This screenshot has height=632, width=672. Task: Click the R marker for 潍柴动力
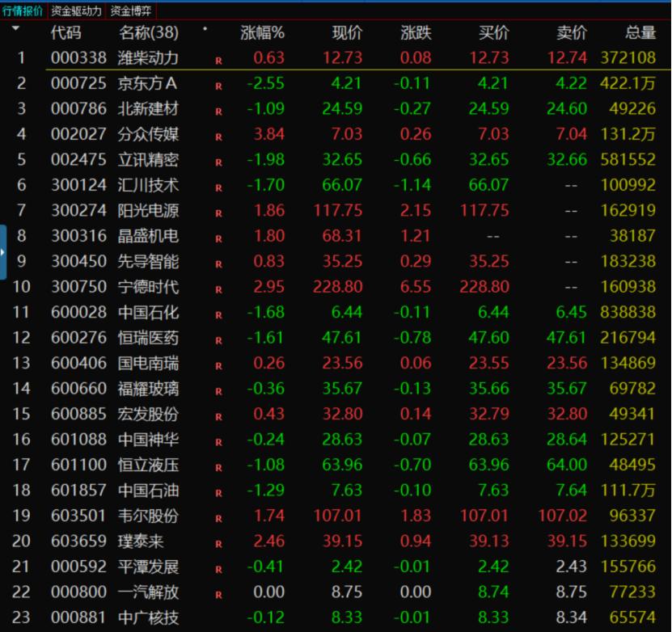point(218,61)
